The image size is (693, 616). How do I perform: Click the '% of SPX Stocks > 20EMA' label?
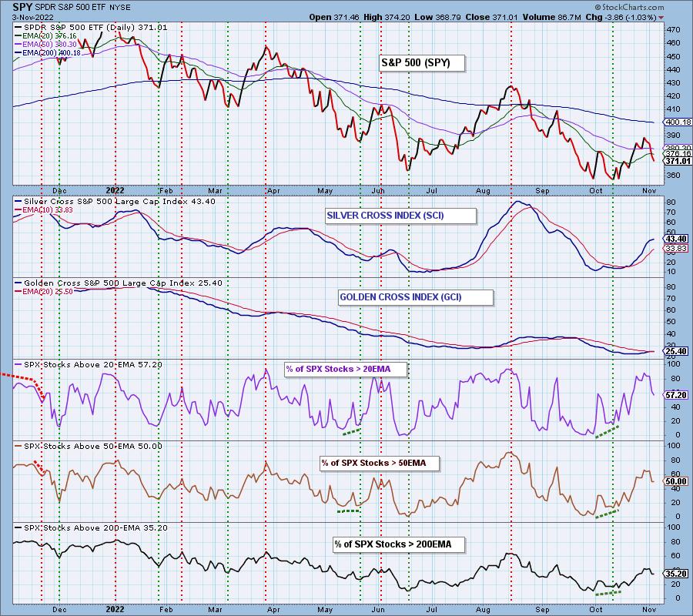(x=345, y=369)
